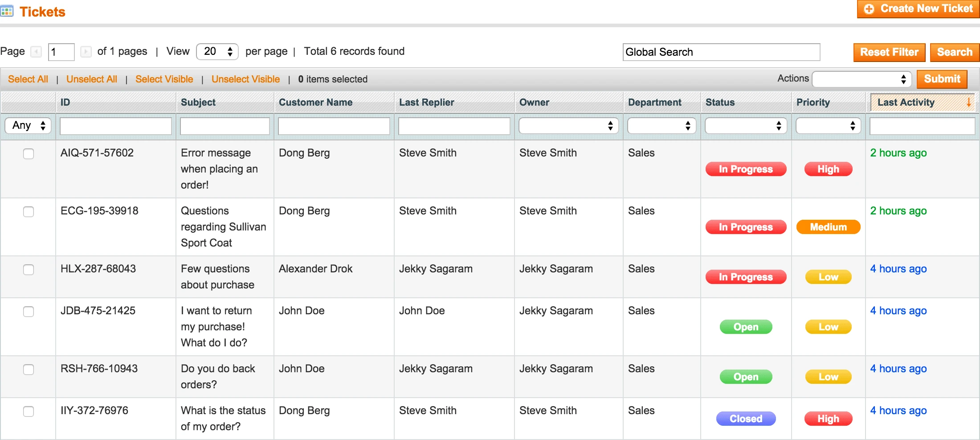The image size is (980, 440).
Task: Open the Department filter dropdown
Action: click(x=661, y=125)
